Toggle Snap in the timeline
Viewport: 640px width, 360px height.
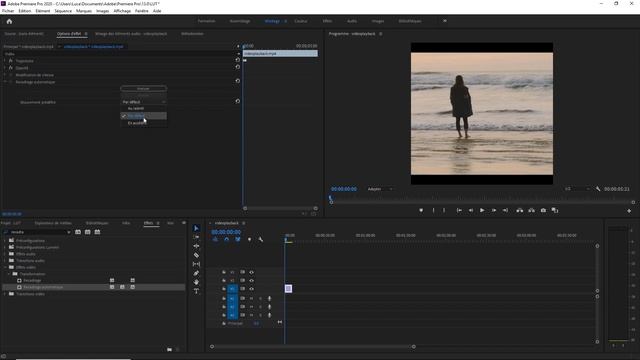tap(227, 239)
